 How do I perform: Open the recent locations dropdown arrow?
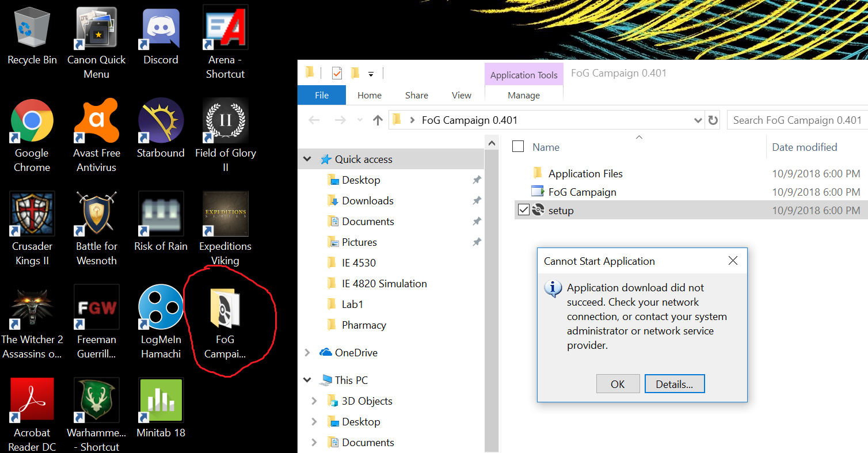(x=360, y=120)
